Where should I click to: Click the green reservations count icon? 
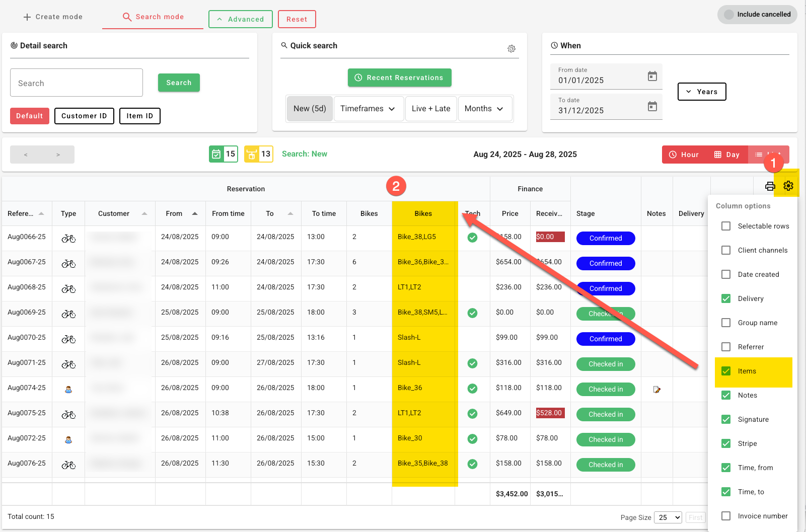pos(216,154)
